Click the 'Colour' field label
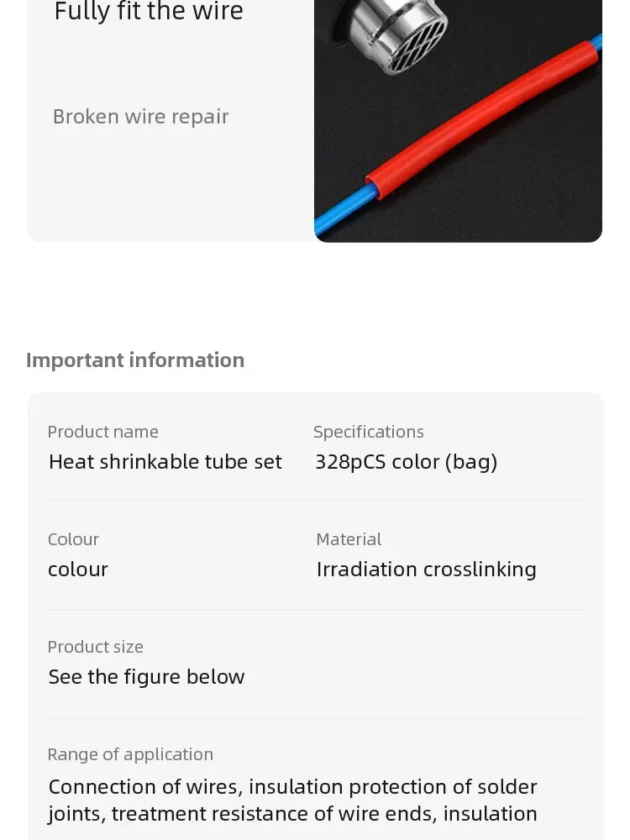Viewport: 630px width, 840px height. [x=73, y=539]
